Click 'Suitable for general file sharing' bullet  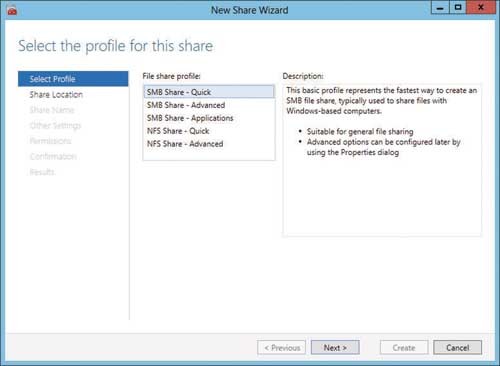click(x=360, y=132)
